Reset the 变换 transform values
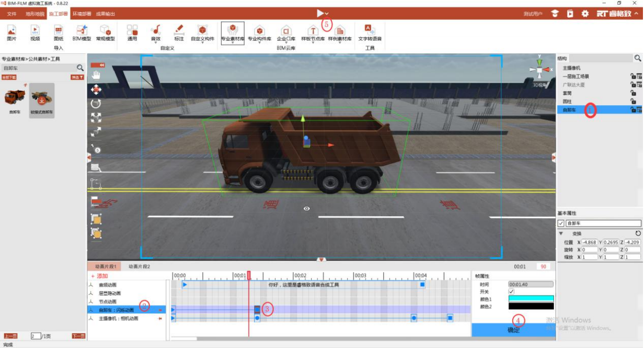This screenshot has height=348, width=644. (x=638, y=233)
